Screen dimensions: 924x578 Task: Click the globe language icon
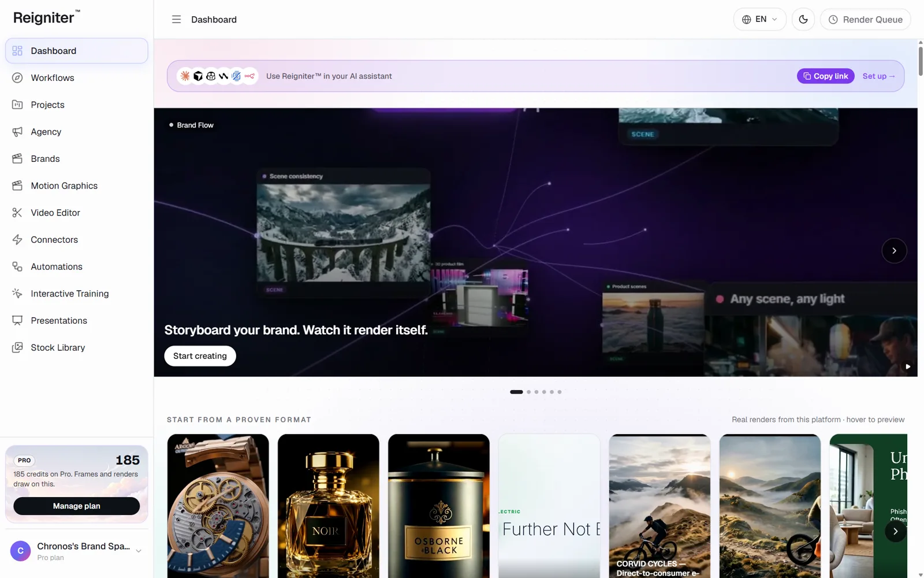pyautogui.click(x=747, y=20)
